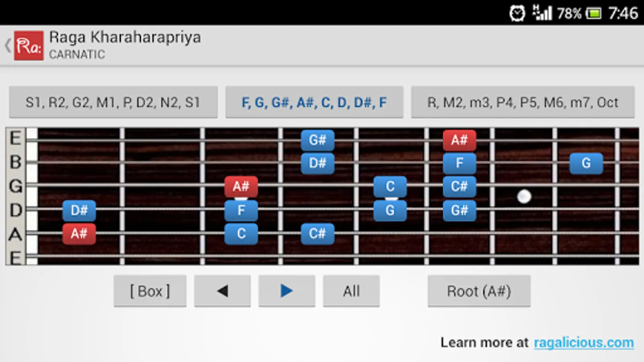644x362 pixels.
Task: Select the C note on the A string
Action: (x=241, y=234)
